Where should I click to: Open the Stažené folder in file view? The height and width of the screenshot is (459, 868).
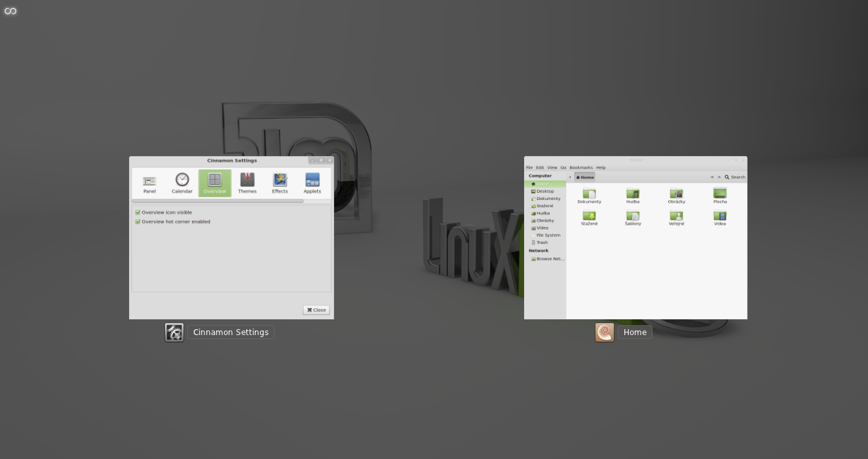point(589,216)
